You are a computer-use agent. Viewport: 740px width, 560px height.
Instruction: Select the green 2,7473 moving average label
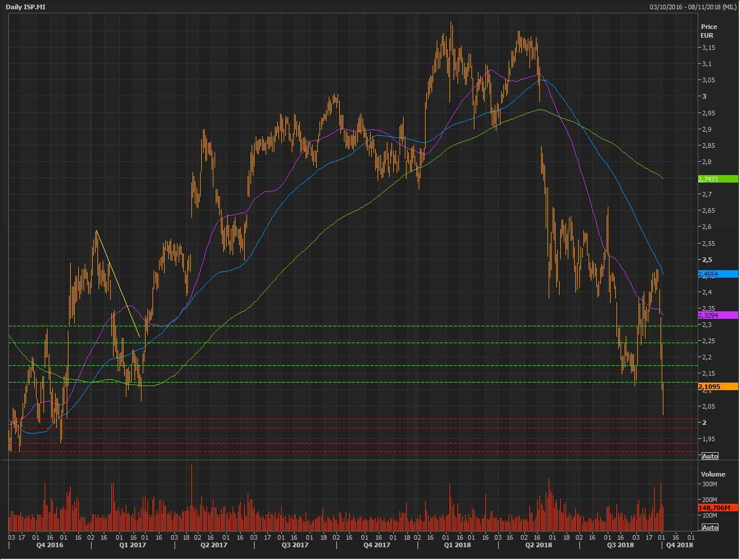(x=718, y=179)
